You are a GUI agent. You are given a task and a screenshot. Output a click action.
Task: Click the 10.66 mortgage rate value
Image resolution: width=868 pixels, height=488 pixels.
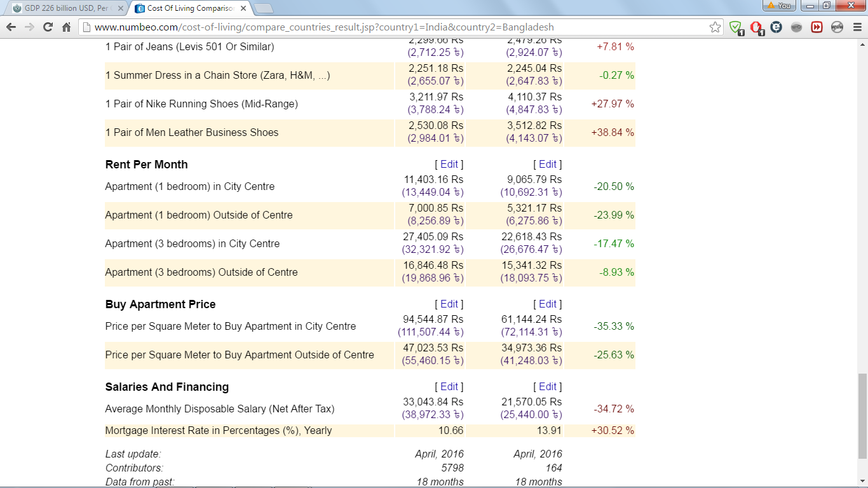tap(451, 430)
